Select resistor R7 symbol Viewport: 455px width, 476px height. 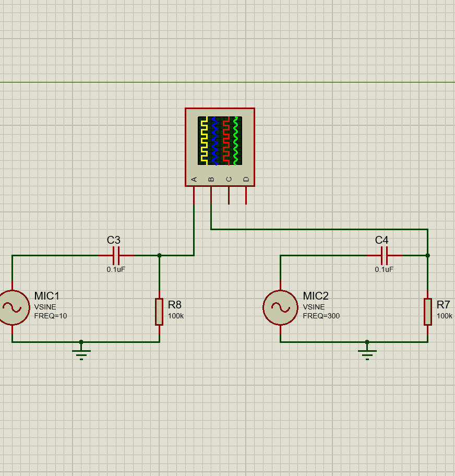428,312
